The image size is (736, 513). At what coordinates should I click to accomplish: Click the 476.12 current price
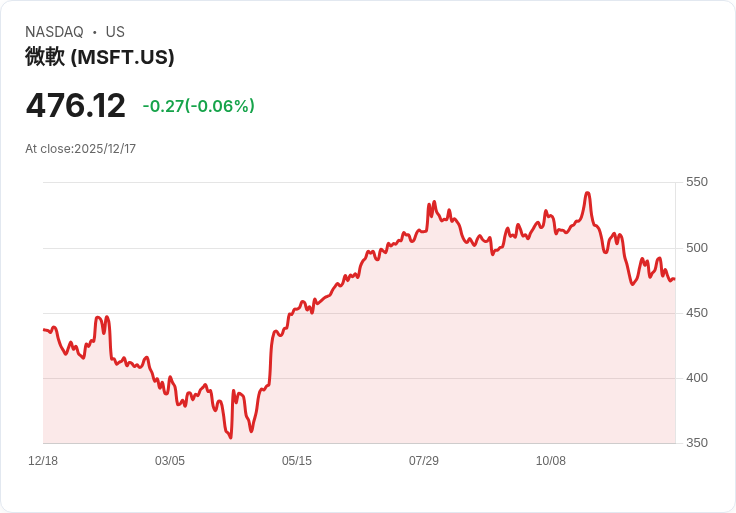pyautogui.click(x=76, y=106)
